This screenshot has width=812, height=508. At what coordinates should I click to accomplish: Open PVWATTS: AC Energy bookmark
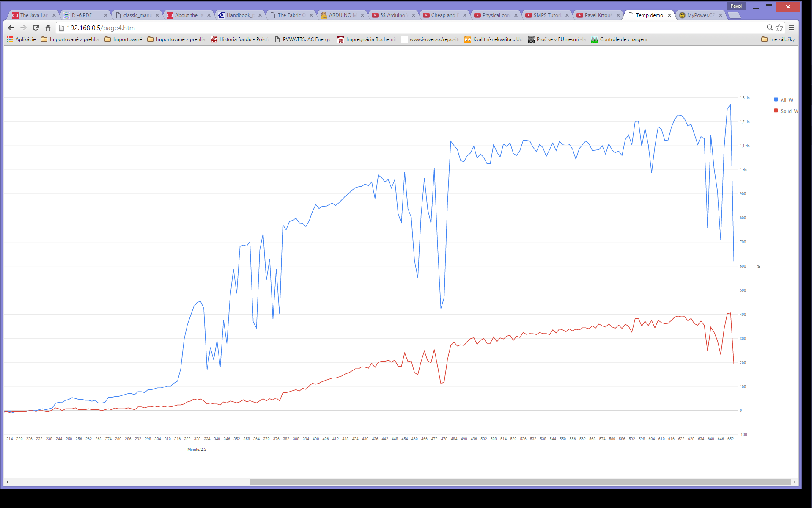tap(302, 39)
